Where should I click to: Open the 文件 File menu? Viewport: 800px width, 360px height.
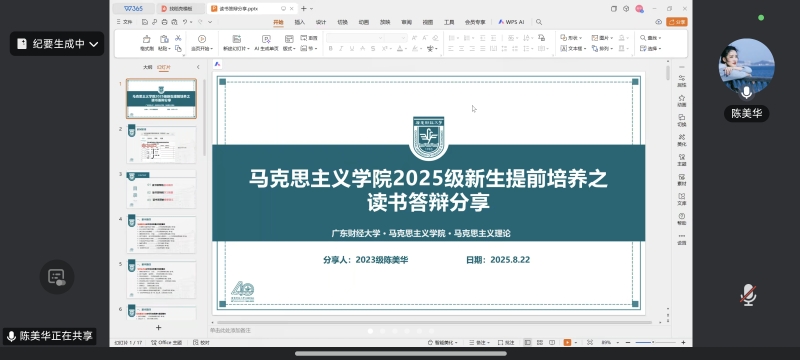(124, 22)
